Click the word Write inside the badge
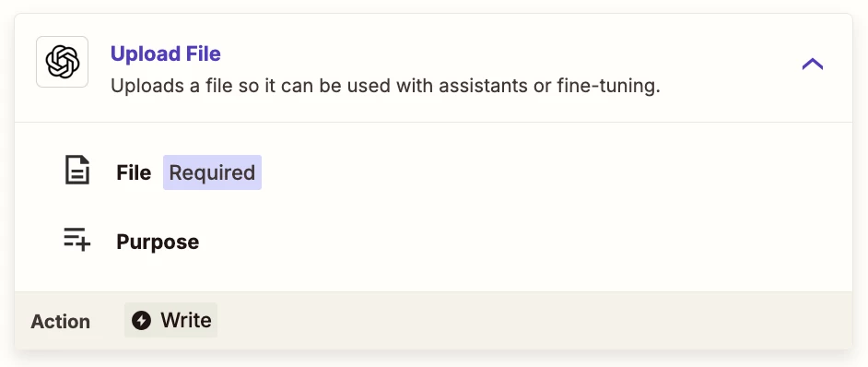The image size is (868, 367). 186,320
